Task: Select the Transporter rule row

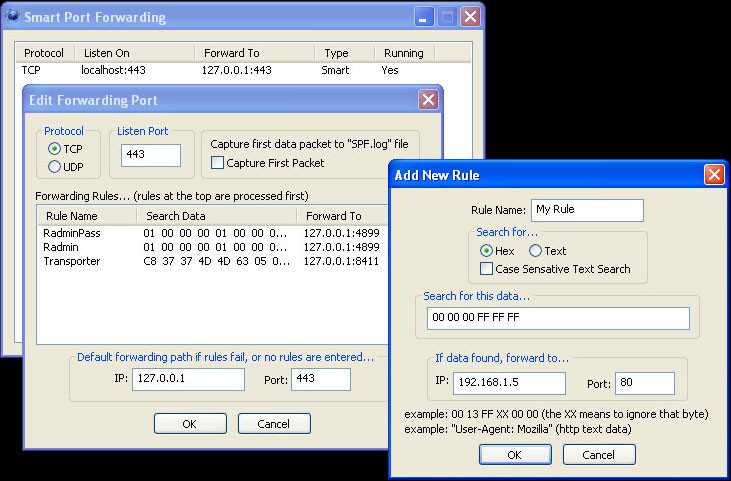Action: coord(214,261)
